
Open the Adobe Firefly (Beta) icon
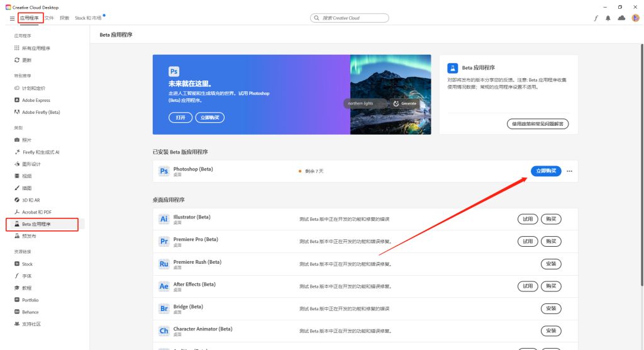[17, 112]
